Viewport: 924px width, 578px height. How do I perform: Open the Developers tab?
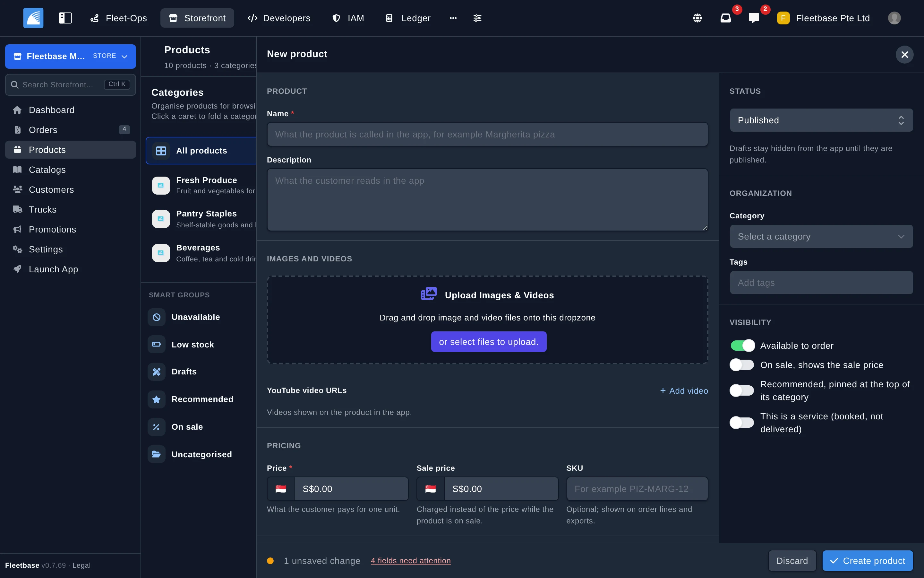(279, 18)
